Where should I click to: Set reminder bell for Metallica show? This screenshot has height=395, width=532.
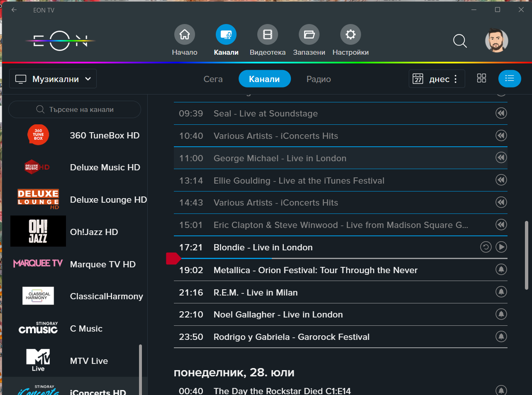point(501,269)
